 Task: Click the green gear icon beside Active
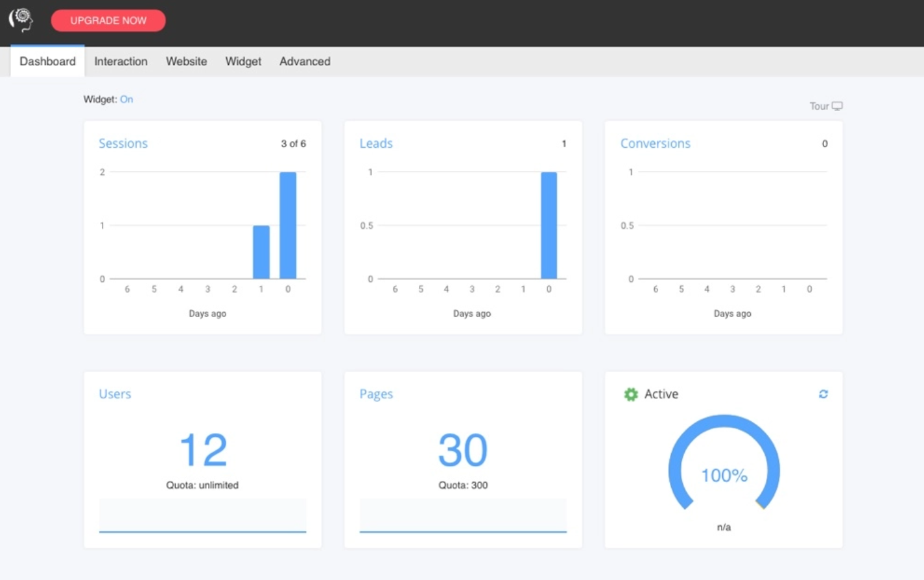[630, 393]
